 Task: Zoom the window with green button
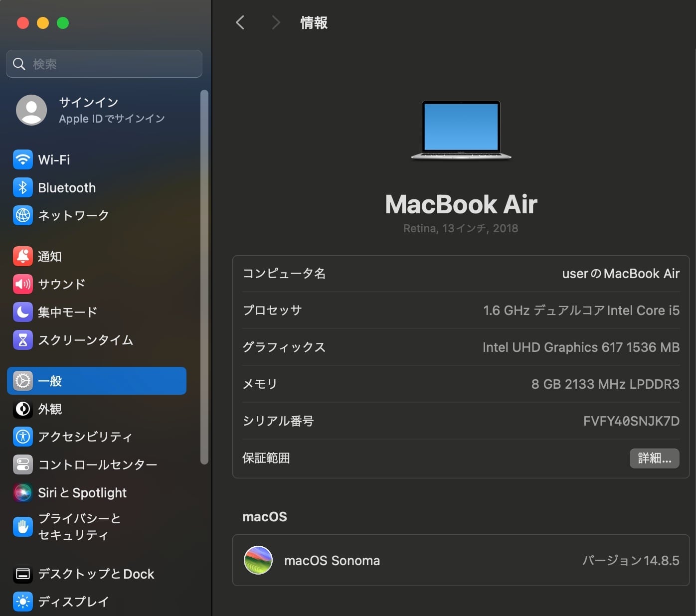pos(63,23)
